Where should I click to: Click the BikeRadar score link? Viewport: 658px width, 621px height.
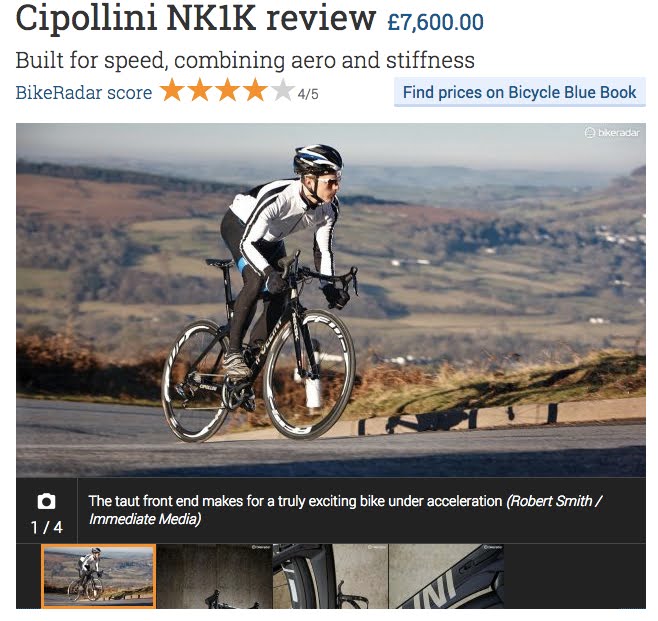pos(84,93)
